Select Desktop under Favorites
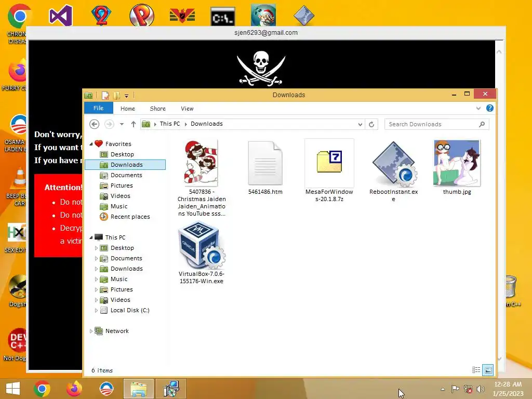Image resolution: width=532 pixels, height=399 pixels. [122, 154]
